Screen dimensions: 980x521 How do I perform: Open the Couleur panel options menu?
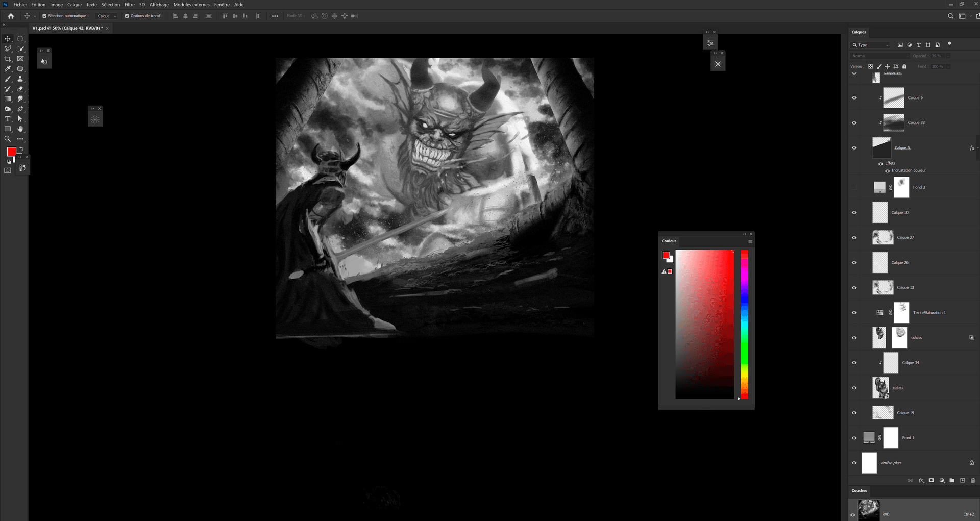(750, 241)
